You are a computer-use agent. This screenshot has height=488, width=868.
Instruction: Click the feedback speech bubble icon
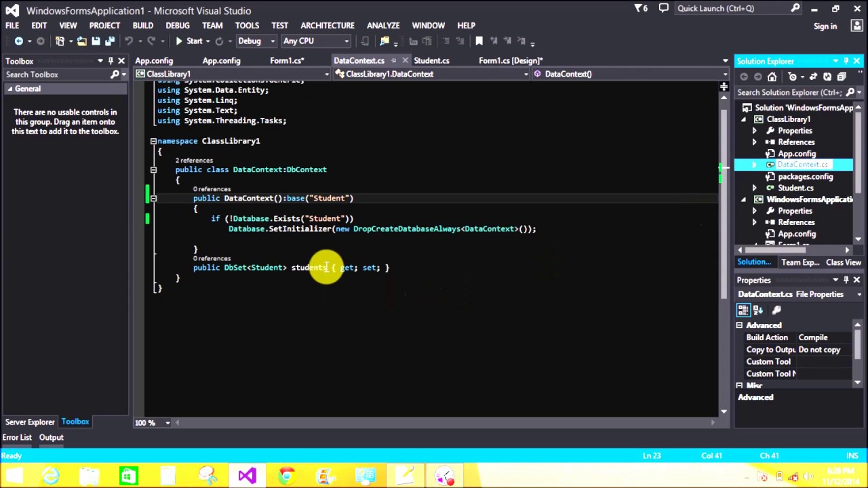(x=664, y=8)
